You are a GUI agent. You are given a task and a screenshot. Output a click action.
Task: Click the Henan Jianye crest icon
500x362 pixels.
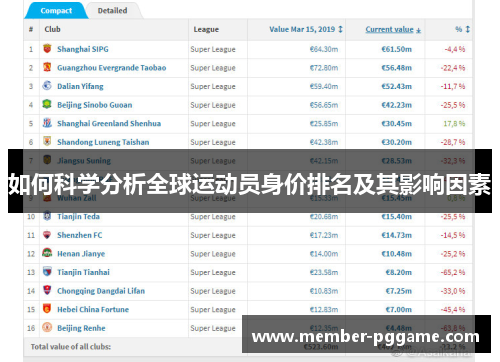point(47,253)
